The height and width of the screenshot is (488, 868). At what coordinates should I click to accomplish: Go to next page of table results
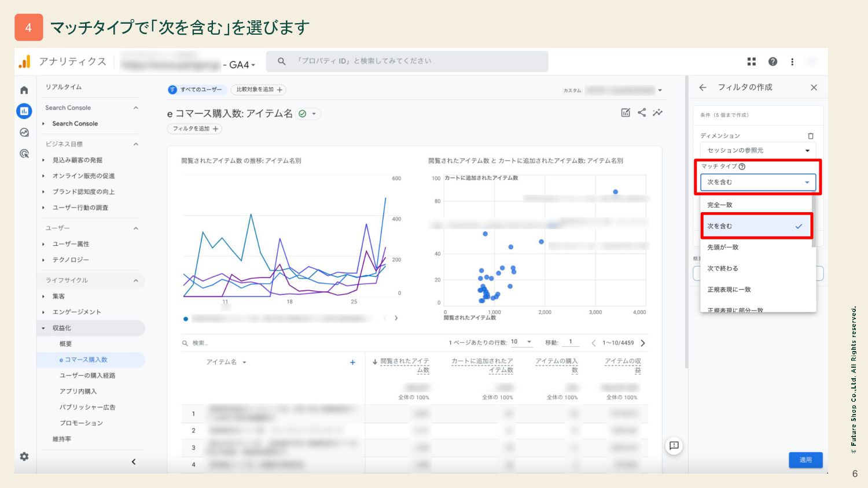(643, 343)
